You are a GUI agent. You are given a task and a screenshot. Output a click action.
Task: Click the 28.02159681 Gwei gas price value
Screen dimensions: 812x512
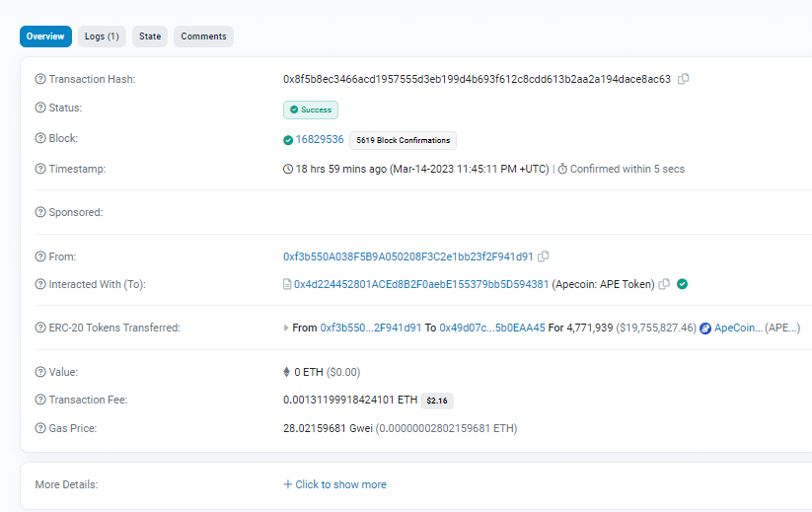[328, 428]
